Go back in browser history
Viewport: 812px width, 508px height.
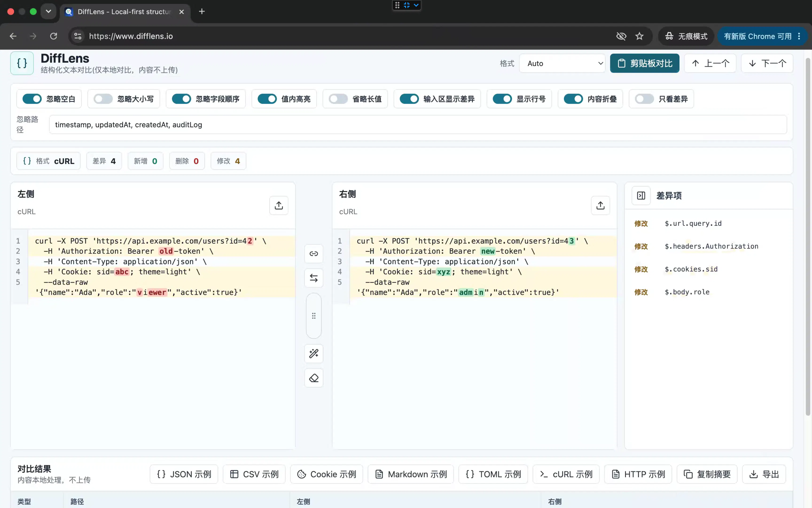click(x=13, y=36)
